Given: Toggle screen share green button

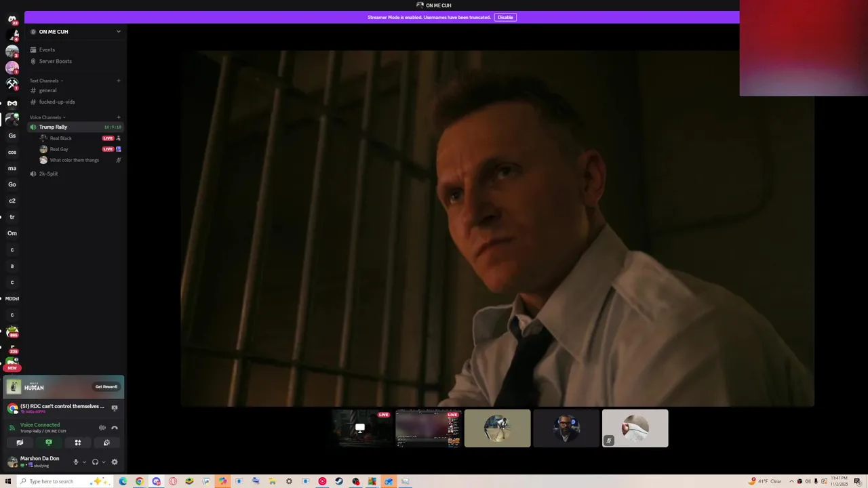Looking at the screenshot, I should click(x=49, y=443).
